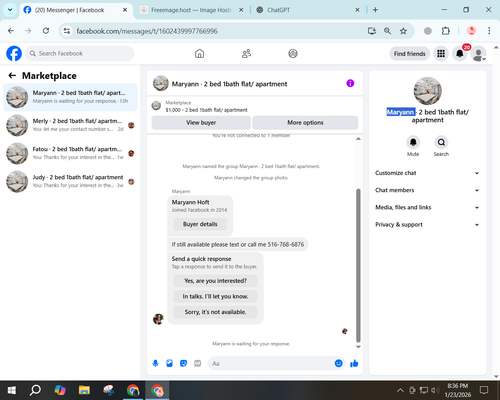Click the More options button
500x400 pixels.
click(305, 123)
